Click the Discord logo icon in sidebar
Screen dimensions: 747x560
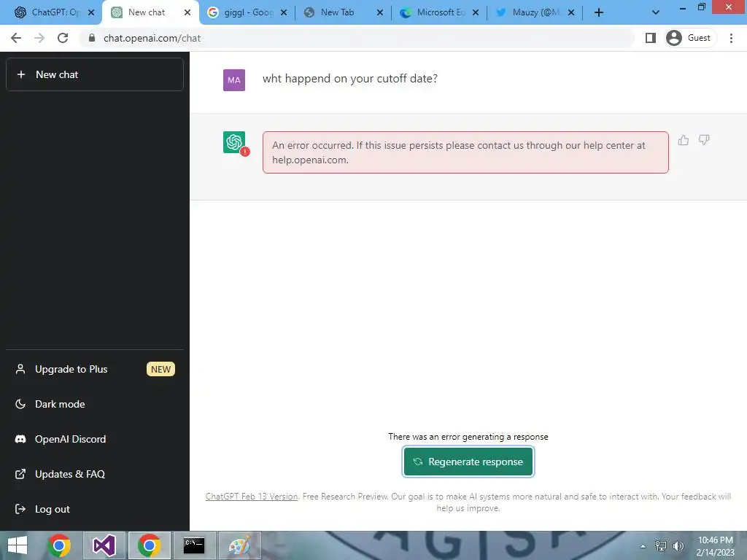(x=20, y=439)
